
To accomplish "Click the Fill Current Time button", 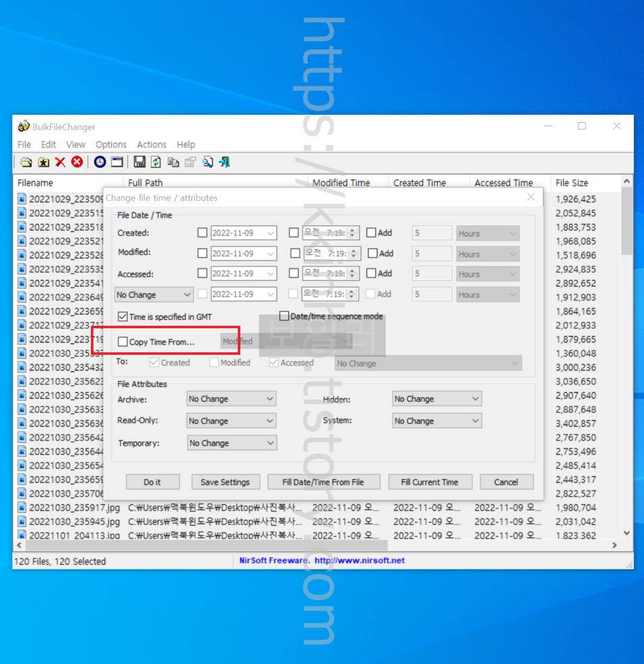I will [x=430, y=482].
